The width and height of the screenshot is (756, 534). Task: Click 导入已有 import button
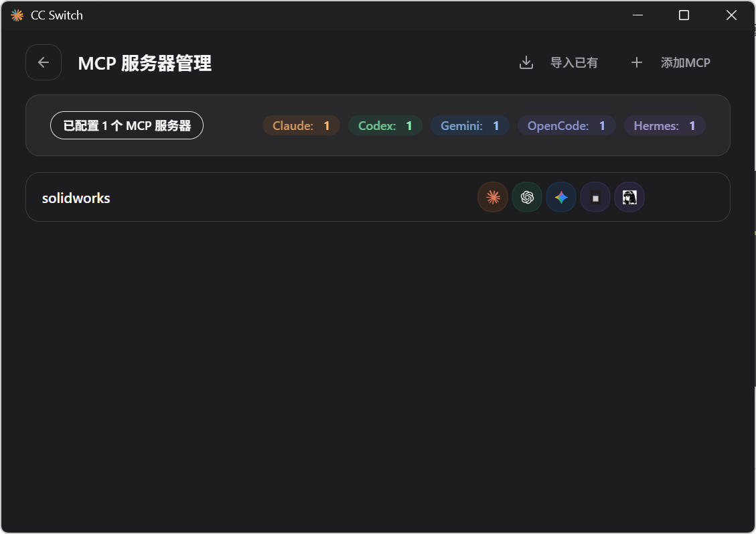[x=558, y=63]
